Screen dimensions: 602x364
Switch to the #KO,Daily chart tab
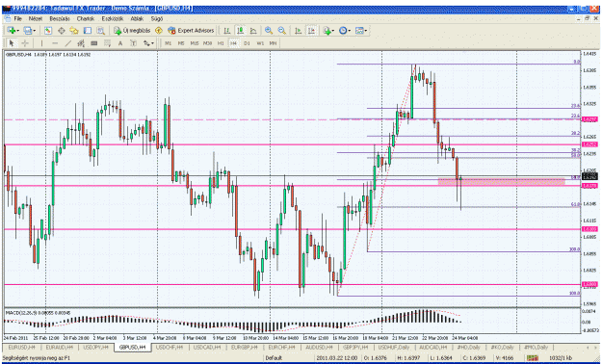pyautogui.click(x=503, y=347)
